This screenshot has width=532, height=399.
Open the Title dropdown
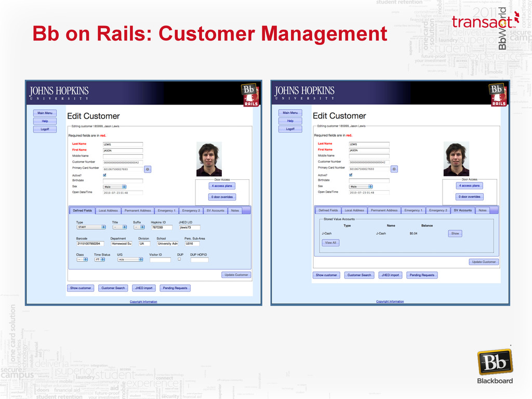(x=120, y=227)
